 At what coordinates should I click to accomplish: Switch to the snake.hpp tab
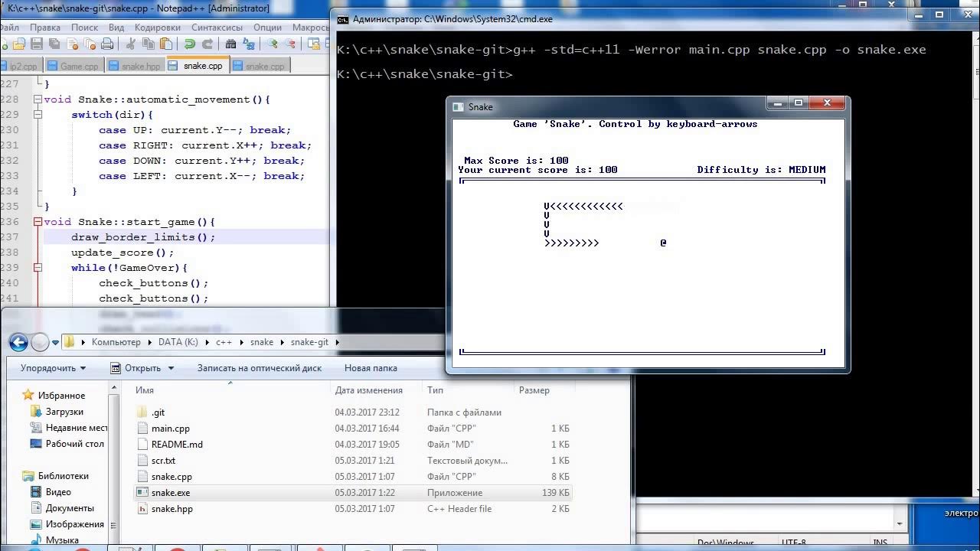point(135,66)
